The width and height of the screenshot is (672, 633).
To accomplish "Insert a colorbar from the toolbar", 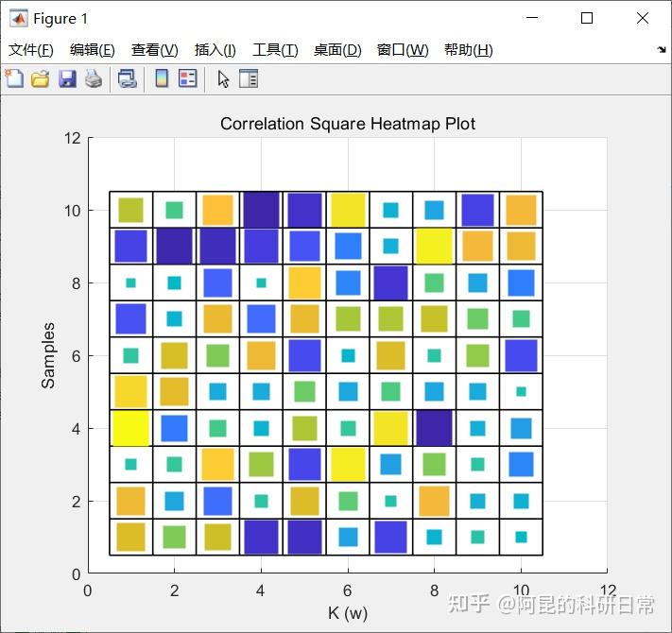I will point(162,78).
